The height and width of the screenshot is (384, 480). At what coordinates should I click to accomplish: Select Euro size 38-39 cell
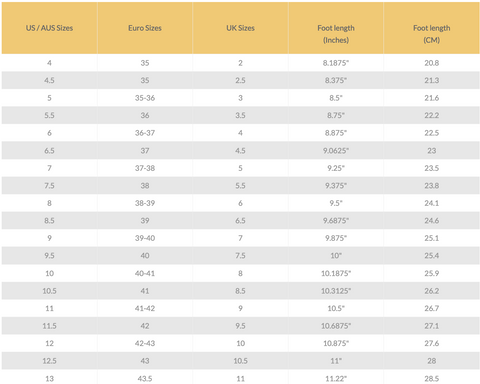(x=145, y=203)
